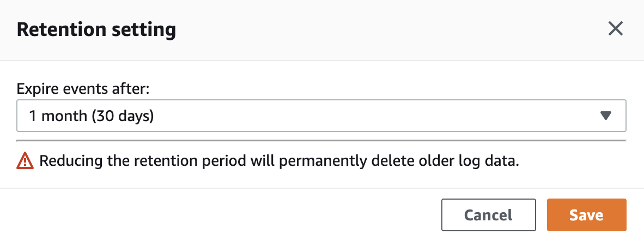Click the X in the dialog header
Viewport: 644px width, 240px height.
tap(616, 29)
